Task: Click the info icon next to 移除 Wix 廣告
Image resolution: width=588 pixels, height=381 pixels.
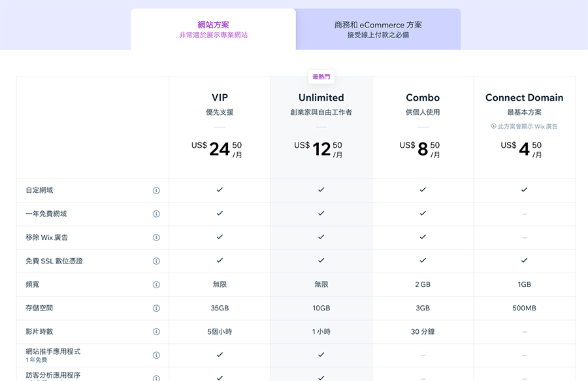Action: tap(155, 237)
